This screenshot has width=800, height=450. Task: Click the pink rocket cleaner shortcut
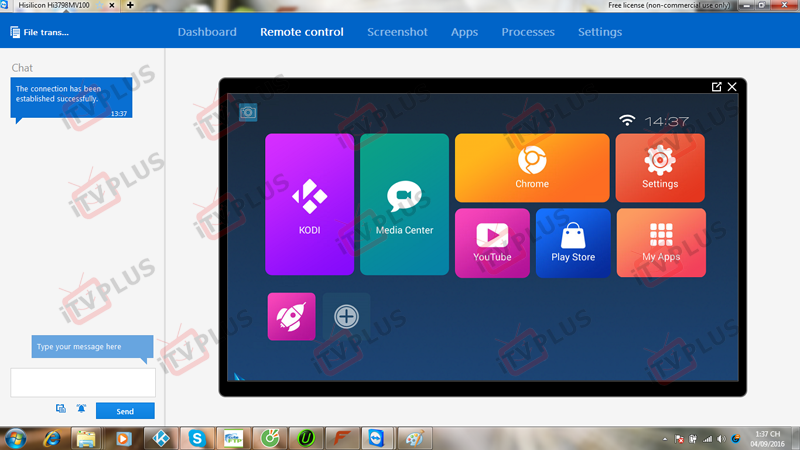point(291,316)
